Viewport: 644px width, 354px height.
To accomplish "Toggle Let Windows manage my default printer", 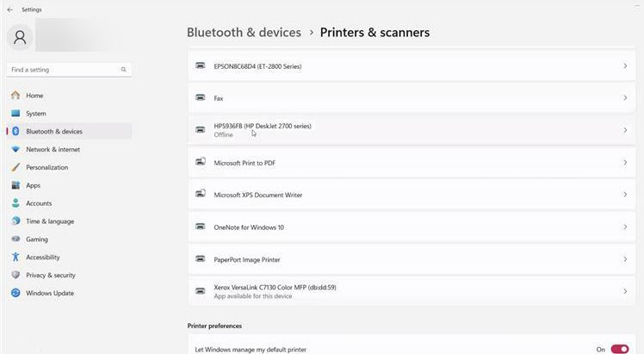I will (x=619, y=349).
